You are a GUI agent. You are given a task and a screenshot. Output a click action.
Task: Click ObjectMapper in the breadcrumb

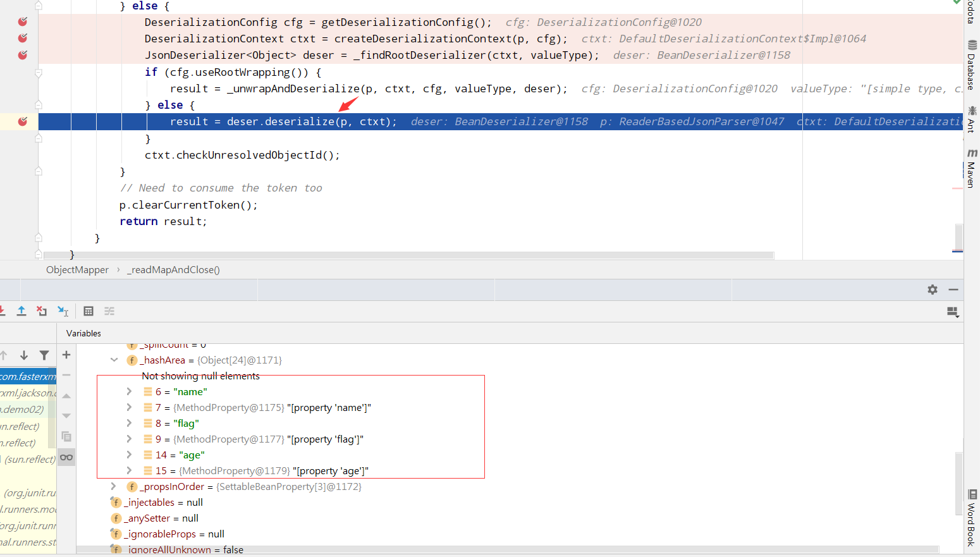point(77,270)
